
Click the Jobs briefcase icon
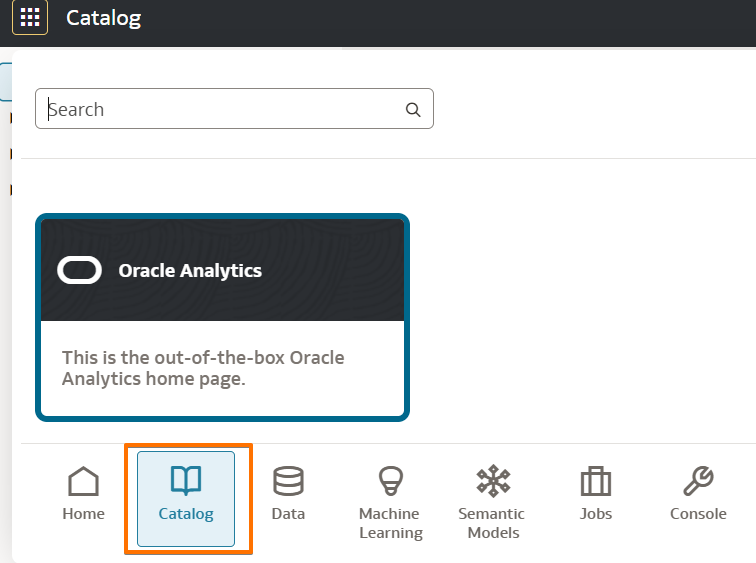(x=596, y=482)
